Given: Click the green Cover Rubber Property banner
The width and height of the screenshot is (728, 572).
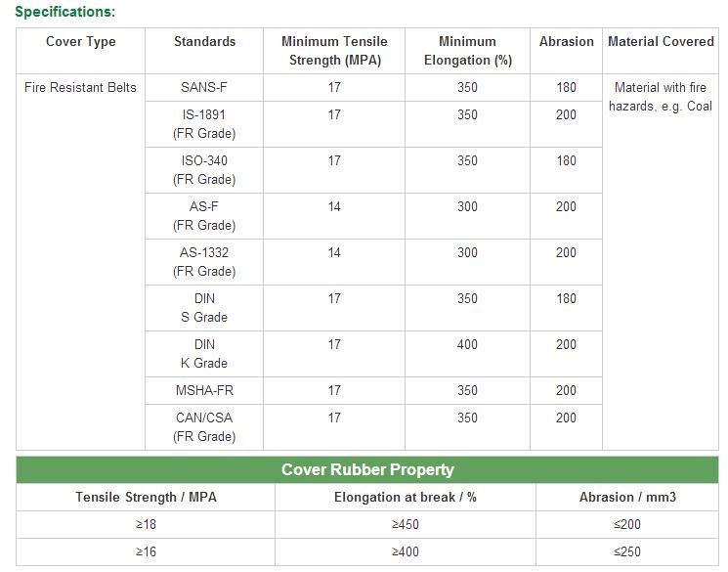Looking at the screenshot, I should [367, 469].
